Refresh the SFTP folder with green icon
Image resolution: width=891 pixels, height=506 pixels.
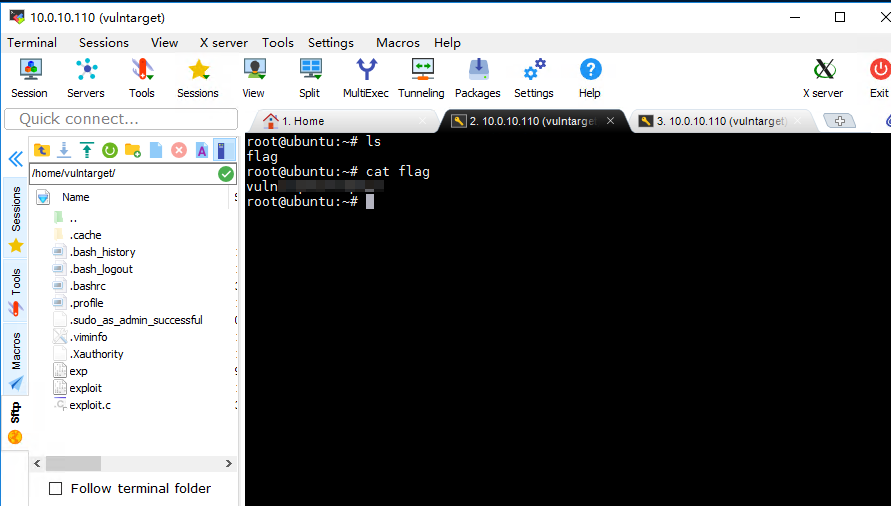tap(109, 150)
